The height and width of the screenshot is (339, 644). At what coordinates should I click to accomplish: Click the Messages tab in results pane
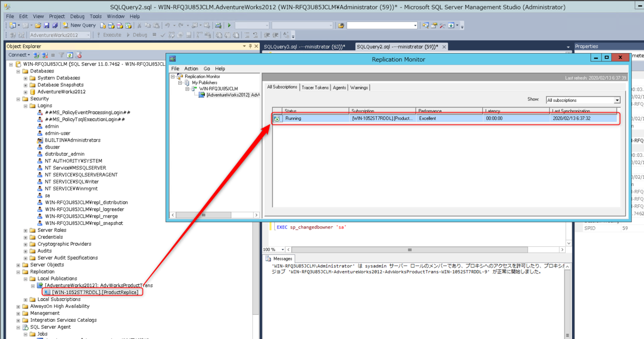point(280,259)
